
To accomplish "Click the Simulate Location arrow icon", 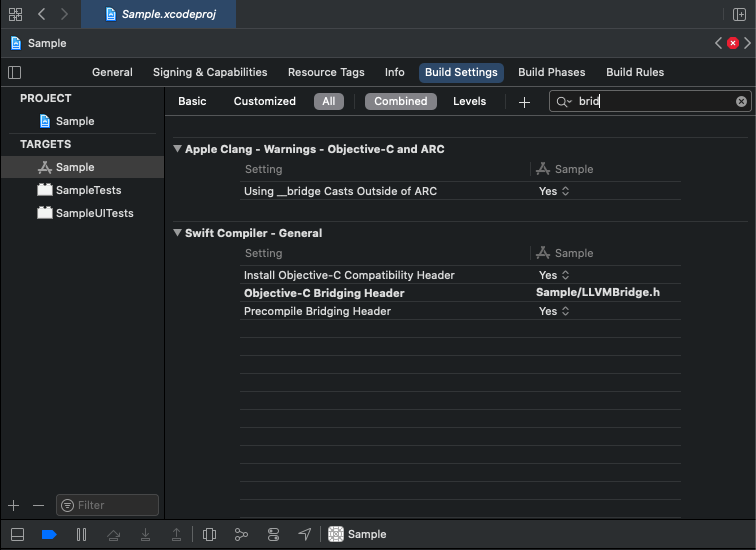I will 305,534.
